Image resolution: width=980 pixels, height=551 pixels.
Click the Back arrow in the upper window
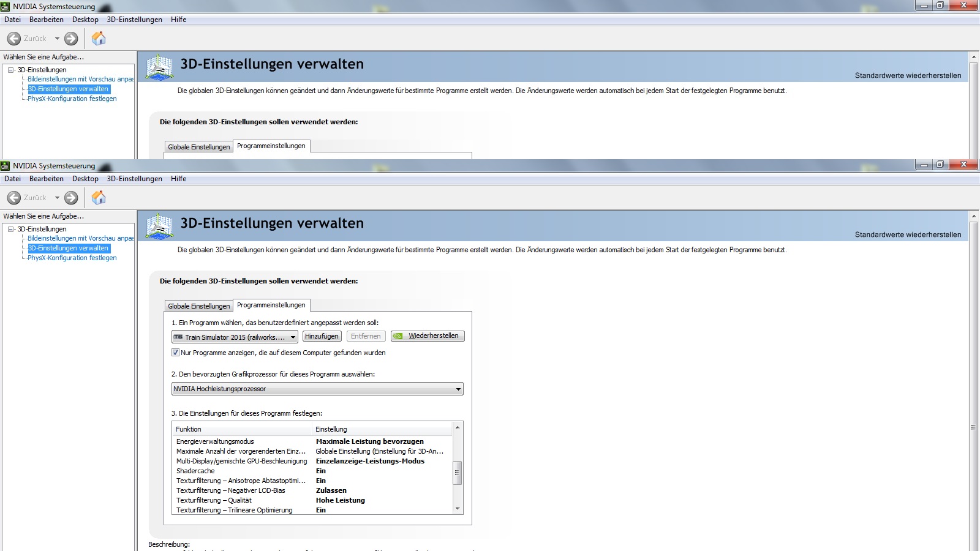point(13,39)
